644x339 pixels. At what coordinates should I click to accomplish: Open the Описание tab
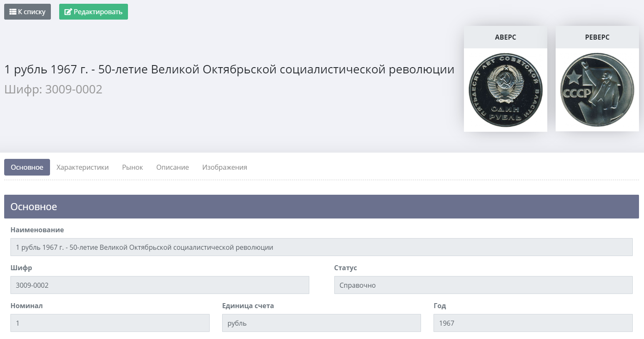pyautogui.click(x=173, y=167)
